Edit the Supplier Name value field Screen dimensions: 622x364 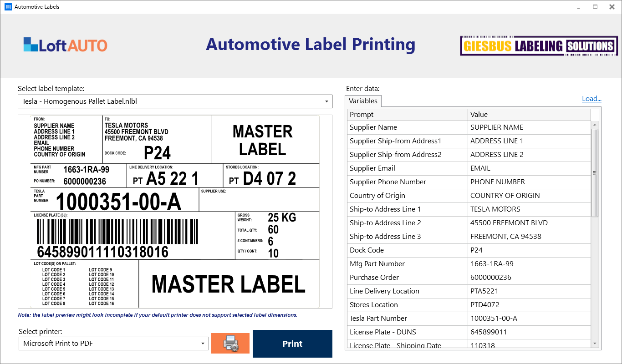530,127
